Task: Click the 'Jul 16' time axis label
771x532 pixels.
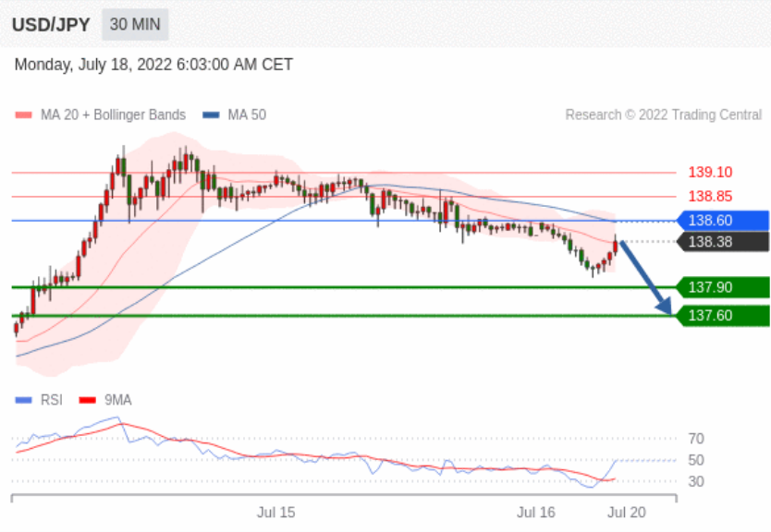Action: tap(536, 513)
